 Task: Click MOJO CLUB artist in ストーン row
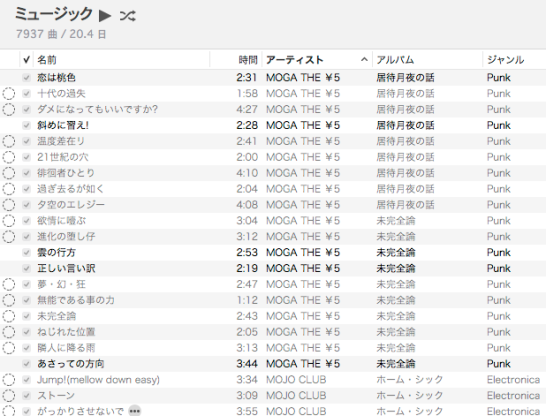click(296, 395)
